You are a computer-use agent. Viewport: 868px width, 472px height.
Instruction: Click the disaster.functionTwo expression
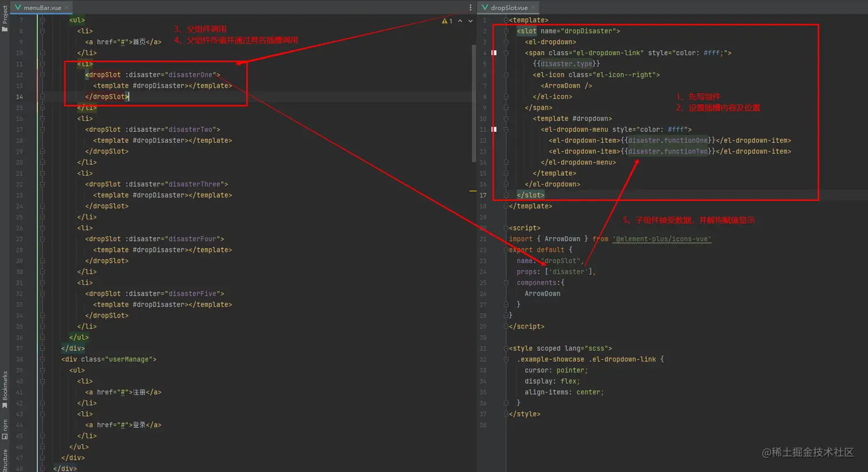pos(668,152)
